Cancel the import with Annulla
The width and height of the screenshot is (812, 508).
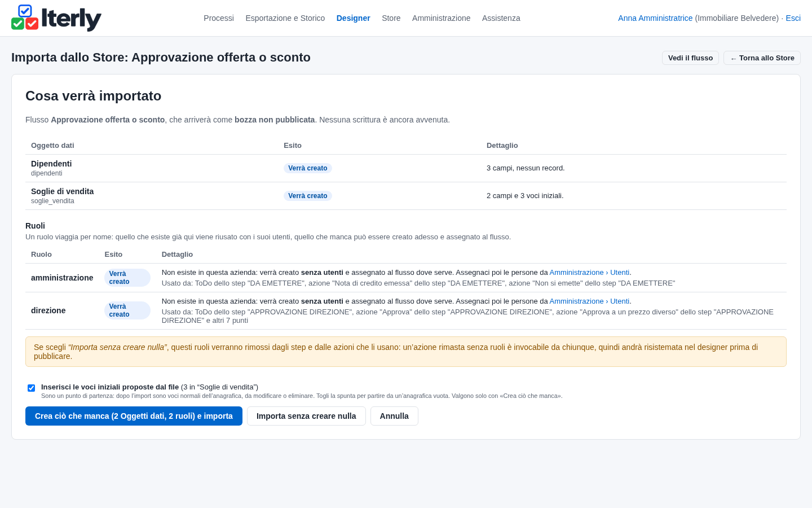coord(394,416)
